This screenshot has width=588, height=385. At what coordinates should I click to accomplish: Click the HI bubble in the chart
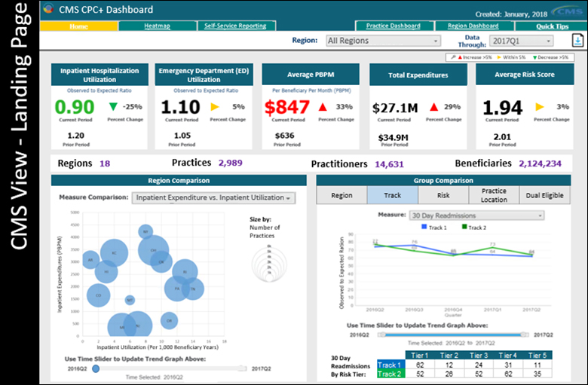[106, 271]
